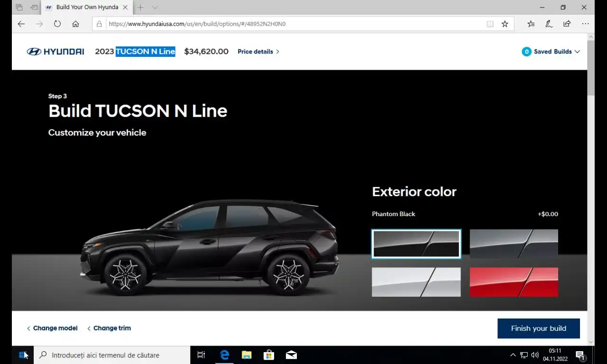Open the notification center icon
607x364 pixels.
coord(580,355)
